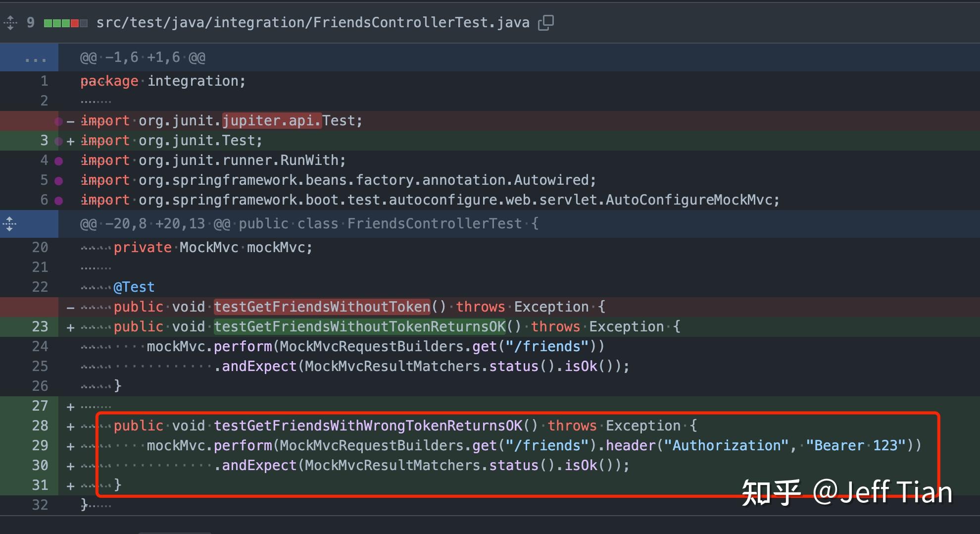Toggle the marker dot next to the RunWith import
980x534 pixels.
[58, 160]
